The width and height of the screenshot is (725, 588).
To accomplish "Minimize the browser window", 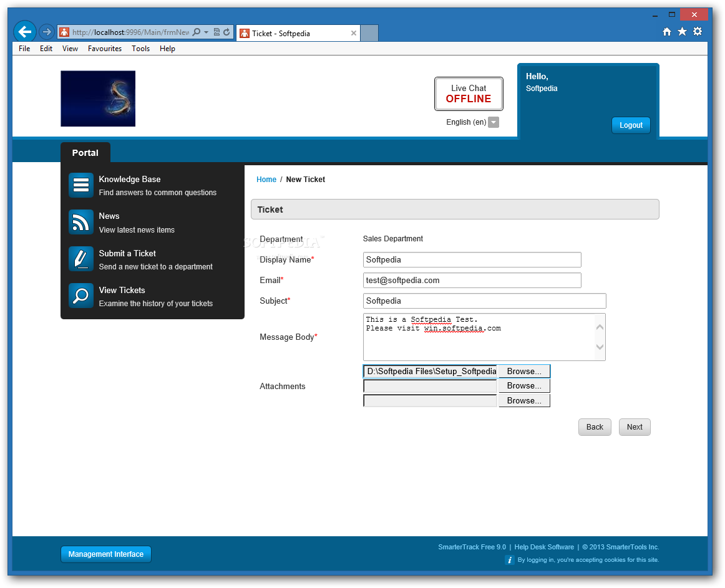I will [x=654, y=15].
